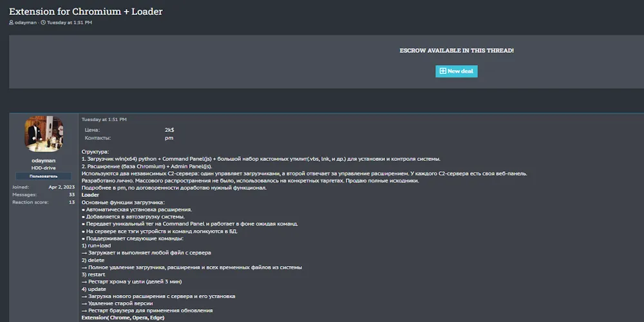Click the join date 'Apr 2, 2023'
The image size is (644, 322).
[x=62, y=187]
